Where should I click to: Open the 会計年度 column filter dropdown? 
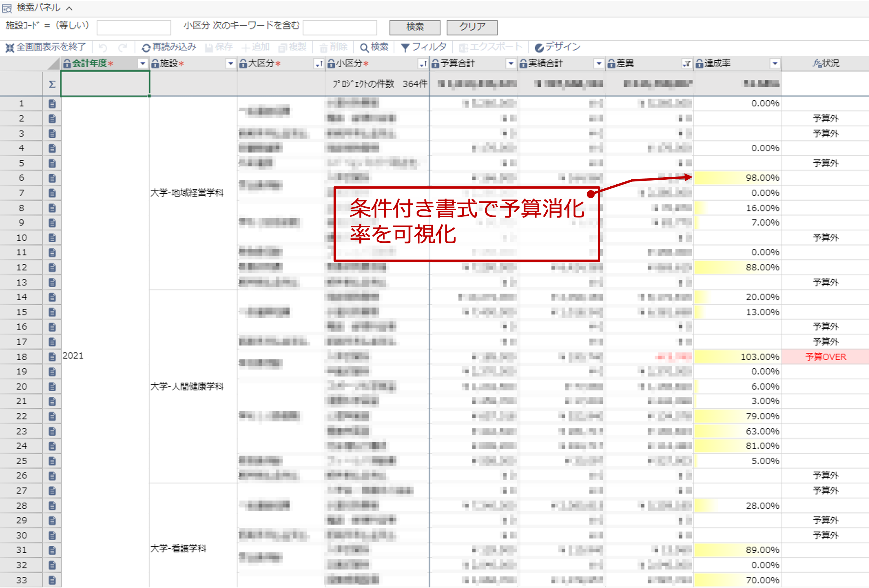pos(142,64)
